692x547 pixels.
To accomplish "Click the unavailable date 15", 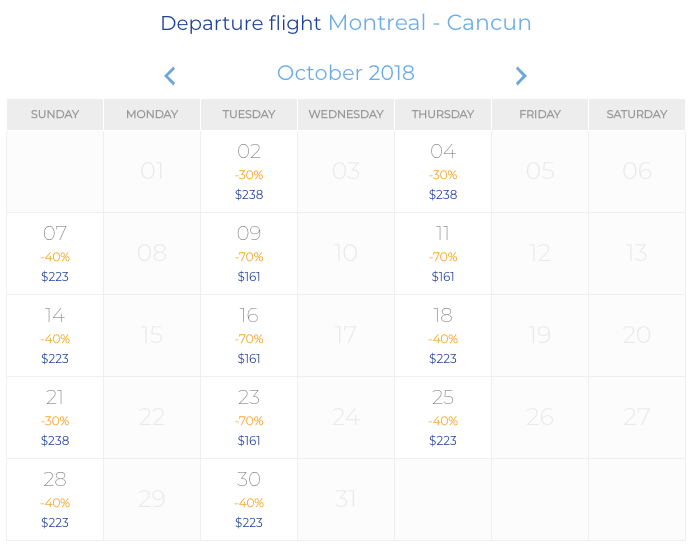I will click(x=152, y=336).
